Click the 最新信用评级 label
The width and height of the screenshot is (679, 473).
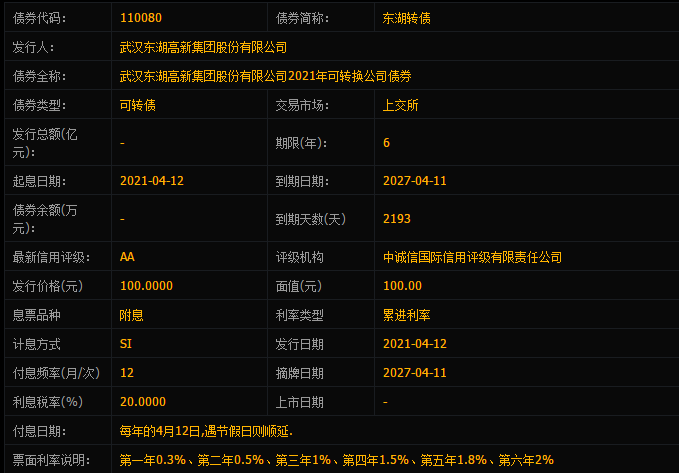tap(51, 257)
